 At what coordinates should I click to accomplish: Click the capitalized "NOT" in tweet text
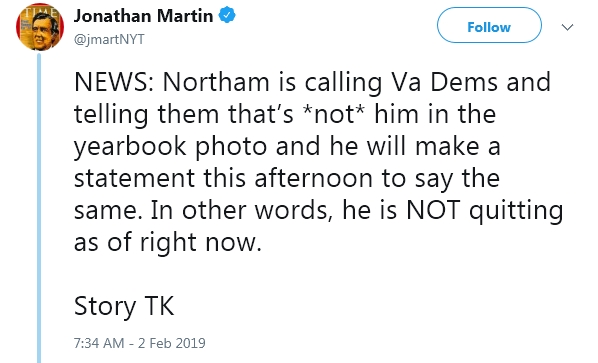433,210
